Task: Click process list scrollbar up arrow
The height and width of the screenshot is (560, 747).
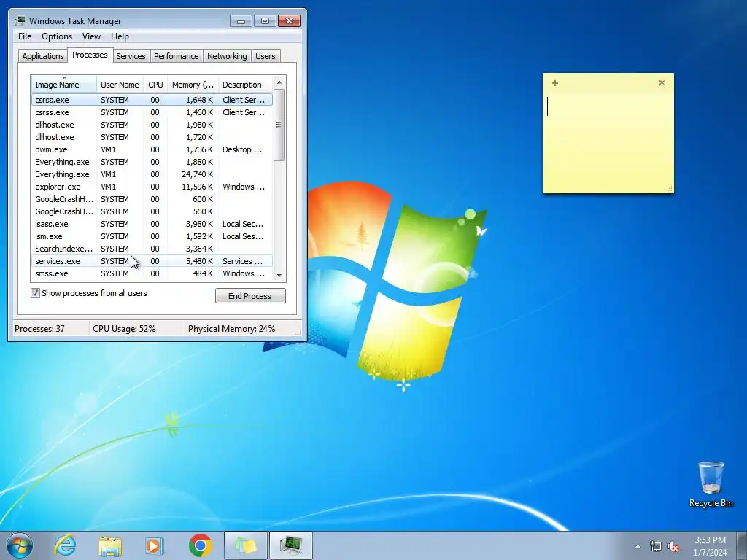Action: pyautogui.click(x=279, y=82)
